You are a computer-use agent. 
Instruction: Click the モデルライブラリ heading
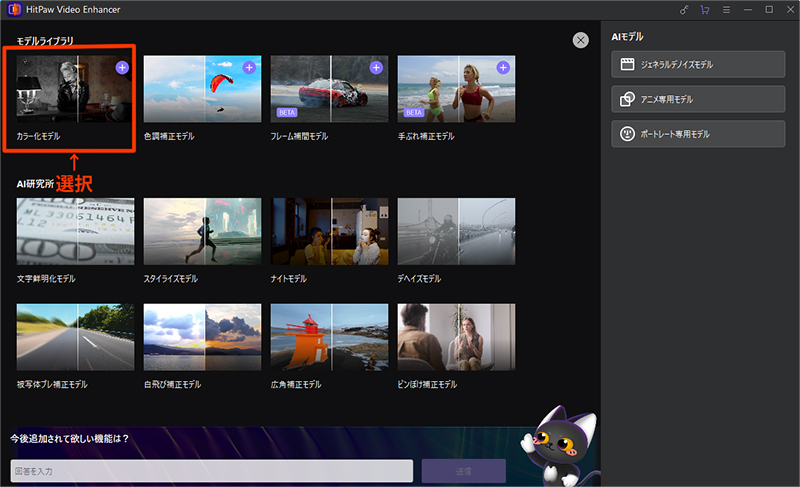[45, 41]
